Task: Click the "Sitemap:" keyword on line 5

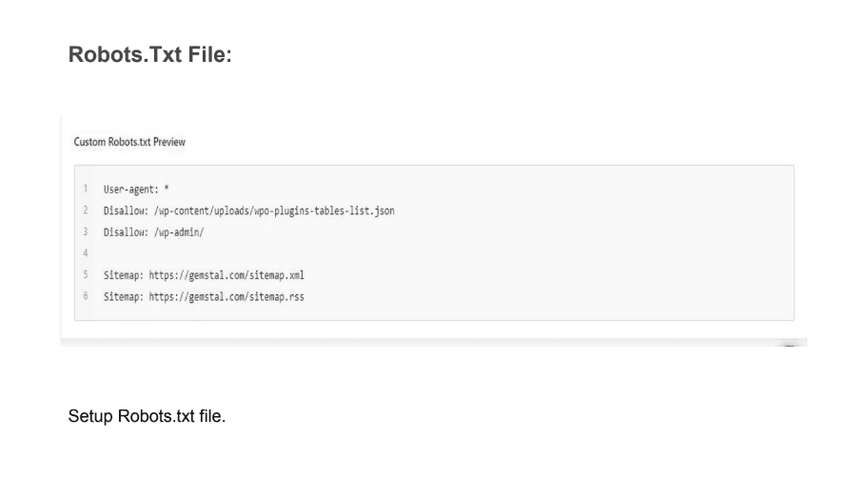Action: click(124, 275)
